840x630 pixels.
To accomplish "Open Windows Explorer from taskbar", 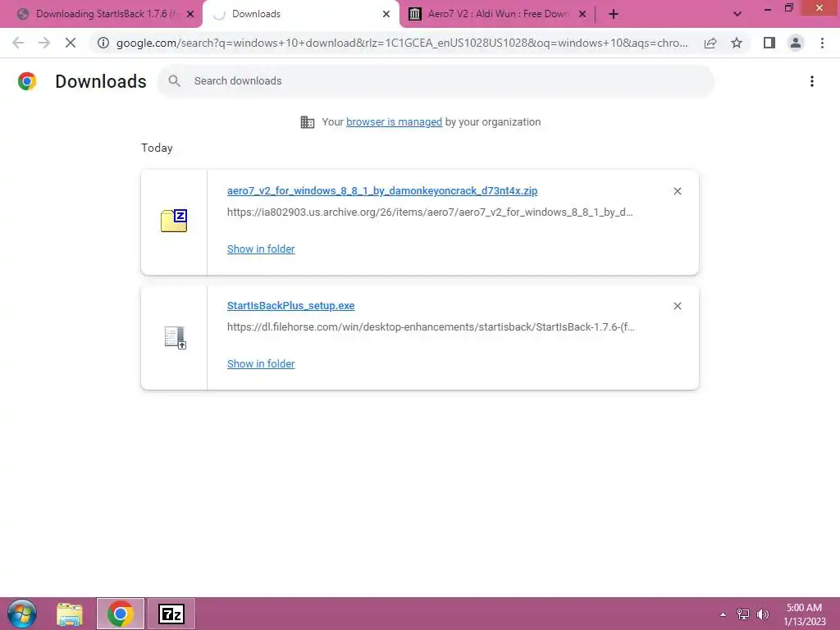I will pyautogui.click(x=70, y=614).
